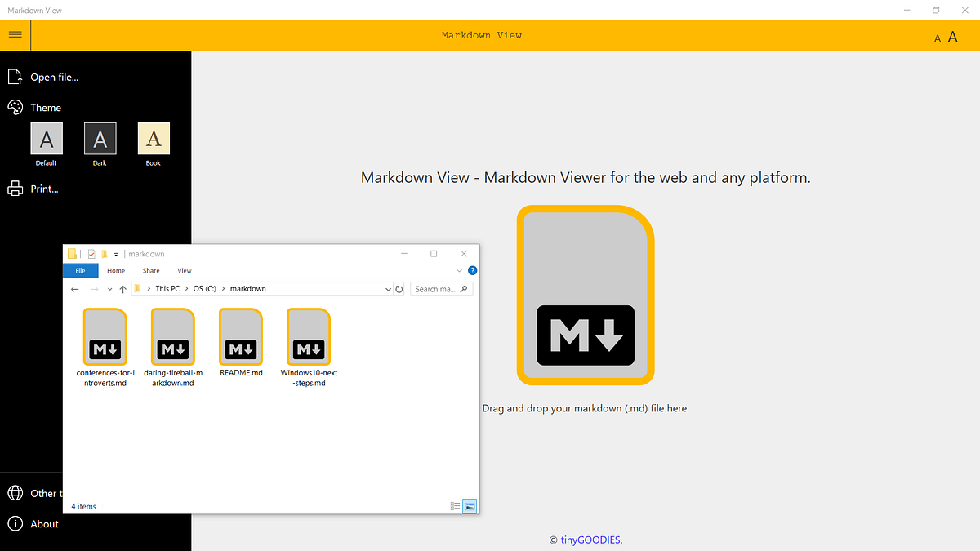This screenshot has width=980, height=551.
Task: Select the Book theme color swatch
Action: pos(153,139)
